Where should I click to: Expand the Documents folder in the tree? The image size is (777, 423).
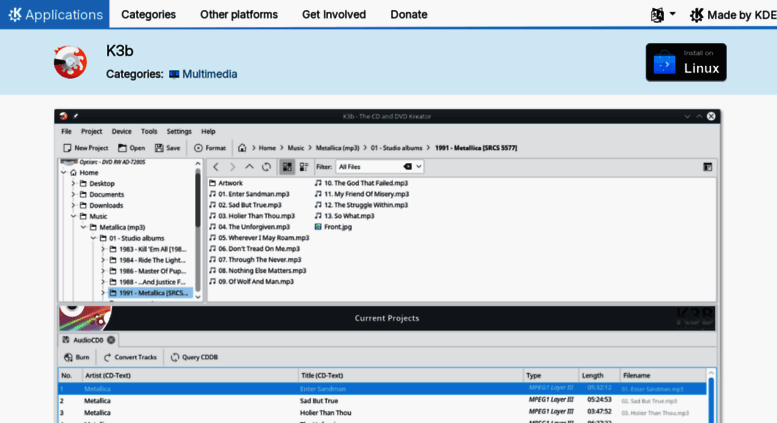point(73,194)
